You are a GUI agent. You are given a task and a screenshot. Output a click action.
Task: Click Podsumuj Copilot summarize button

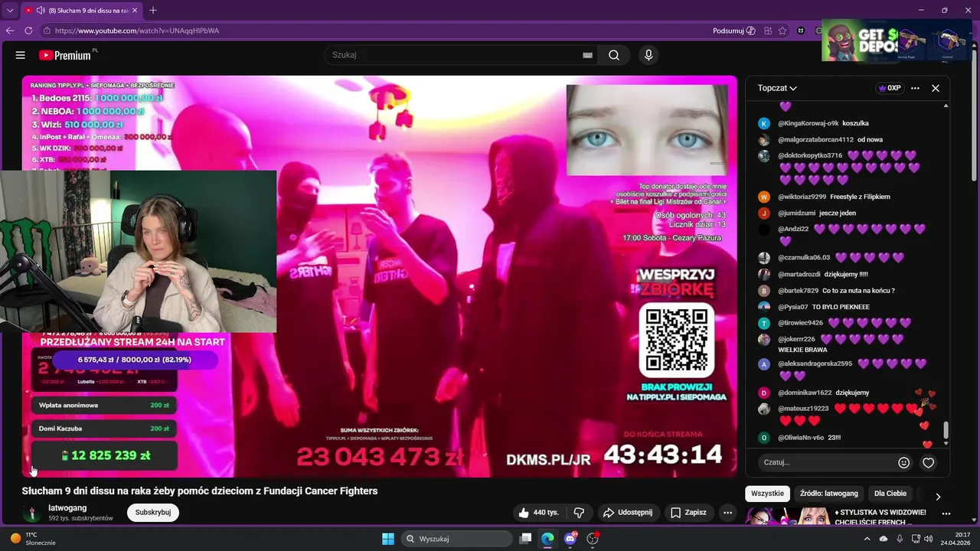coord(733,31)
